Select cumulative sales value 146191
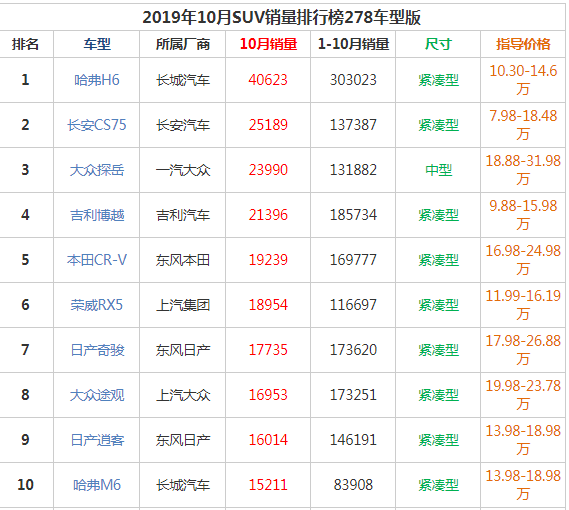The width and height of the screenshot is (569, 510). click(x=353, y=440)
